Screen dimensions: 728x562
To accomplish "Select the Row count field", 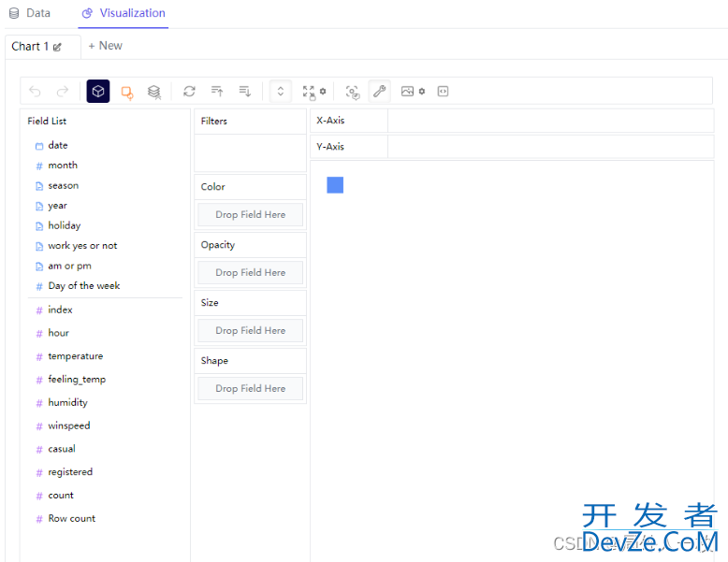I will 72,518.
